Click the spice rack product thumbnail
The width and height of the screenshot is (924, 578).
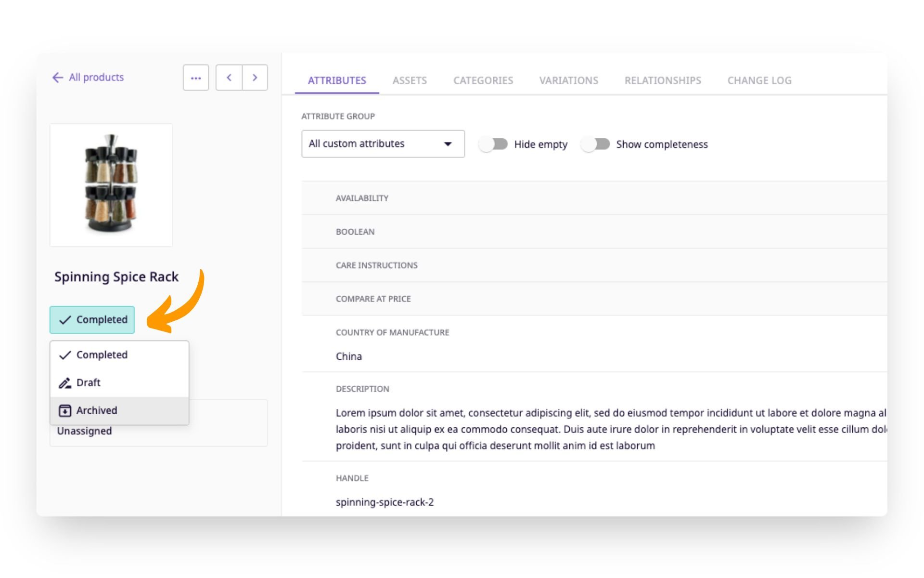(x=111, y=184)
